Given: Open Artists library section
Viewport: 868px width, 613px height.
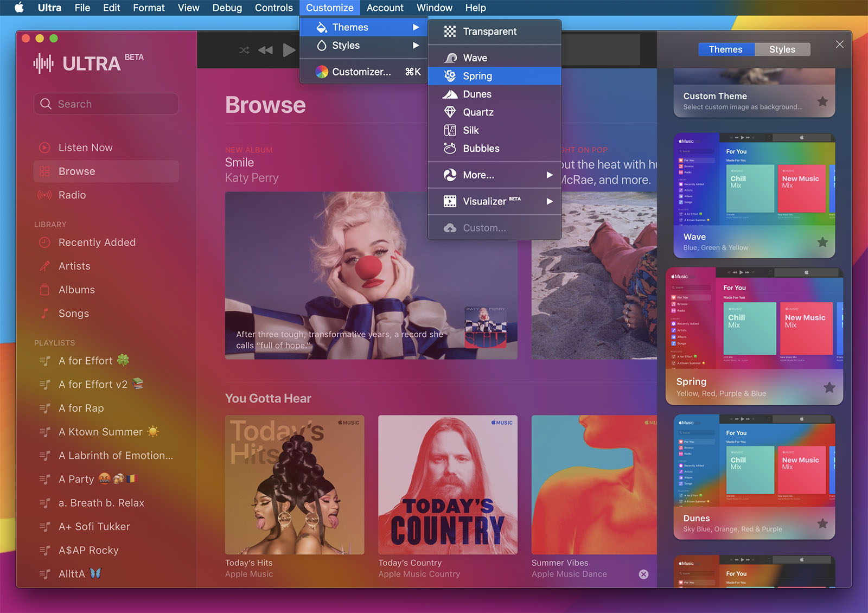Looking at the screenshot, I should [106, 266].
